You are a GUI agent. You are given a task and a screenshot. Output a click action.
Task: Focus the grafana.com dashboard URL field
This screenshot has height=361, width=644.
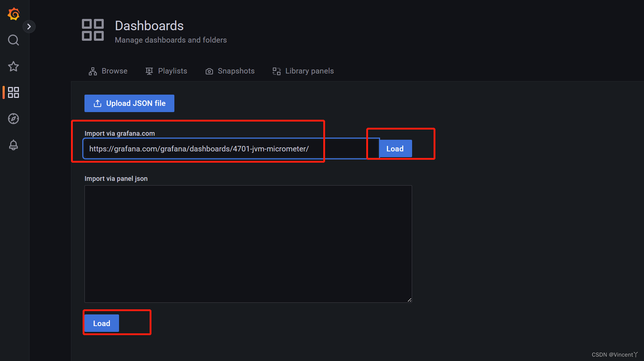coord(232,148)
